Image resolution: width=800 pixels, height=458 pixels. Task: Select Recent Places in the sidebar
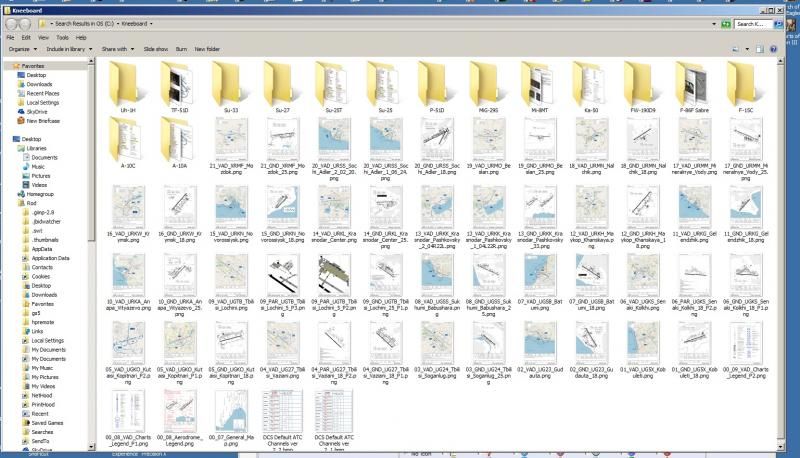[38, 93]
